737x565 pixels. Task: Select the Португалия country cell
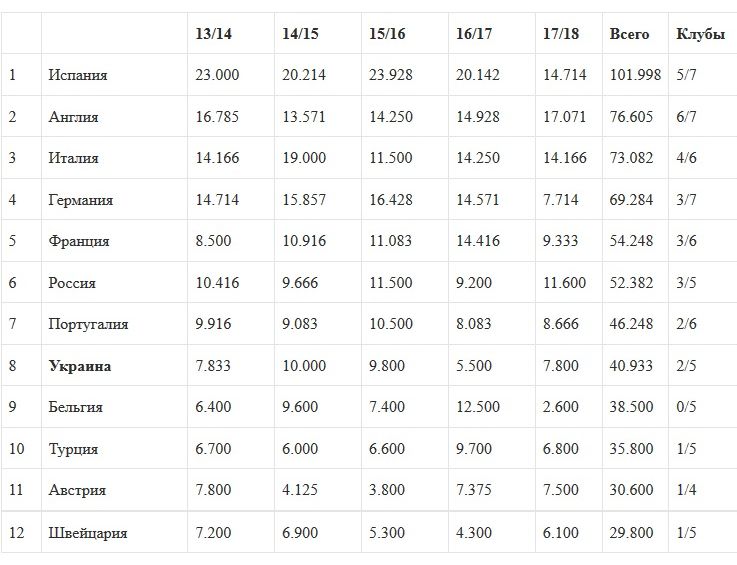[x=88, y=324]
